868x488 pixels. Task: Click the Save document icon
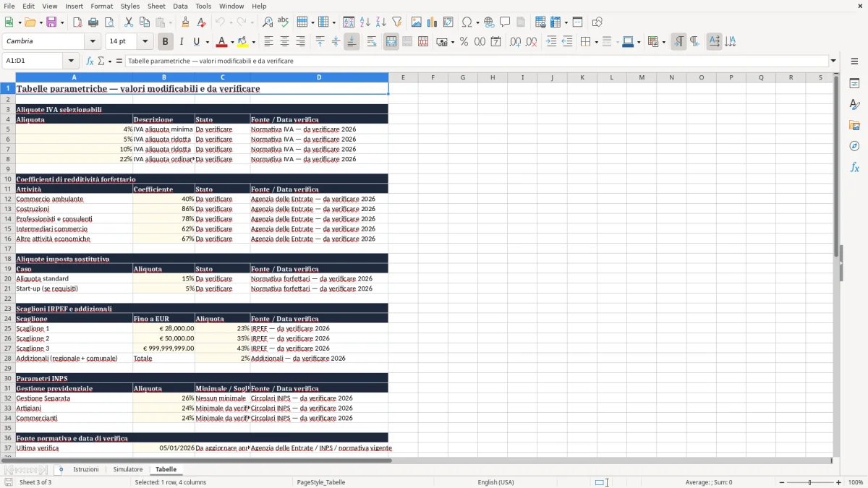click(x=51, y=22)
